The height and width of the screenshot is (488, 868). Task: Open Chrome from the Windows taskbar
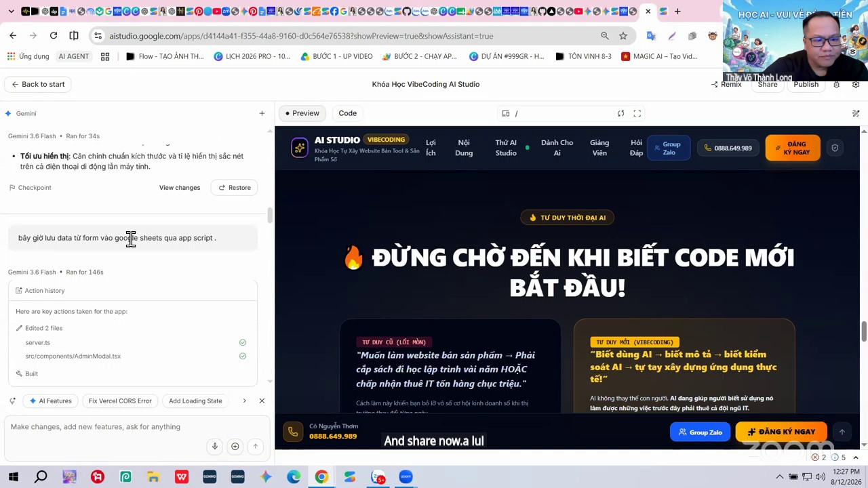tap(321, 476)
